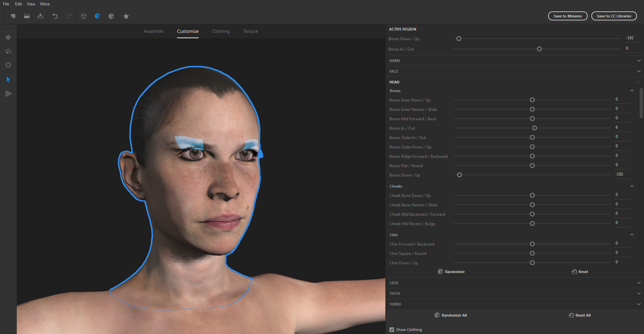Click the center target view icon
Viewport: 644px width, 334px height.
tap(8, 65)
